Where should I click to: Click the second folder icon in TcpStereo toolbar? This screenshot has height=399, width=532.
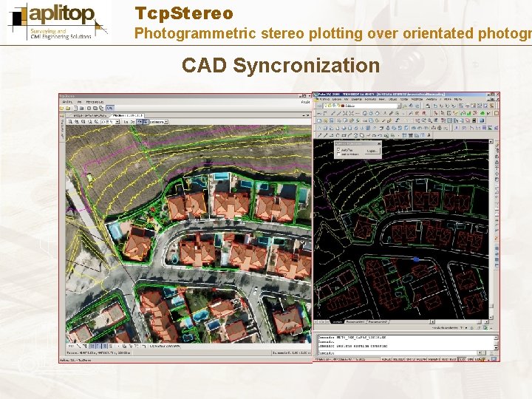pyautogui.click(x=68, y=109)
